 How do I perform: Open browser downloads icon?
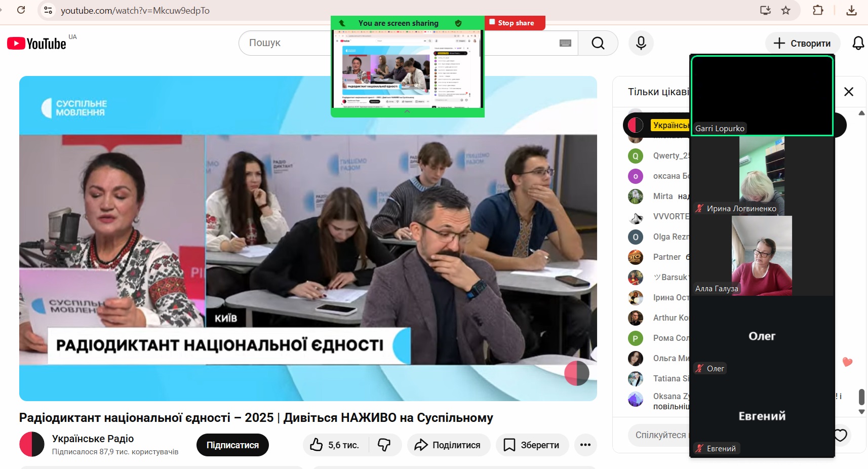[x=851, y=10]
